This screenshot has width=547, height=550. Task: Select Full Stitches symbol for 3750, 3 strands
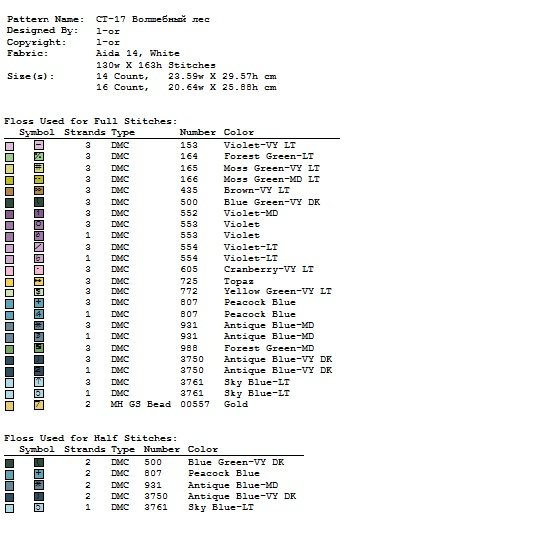click(39, 360)
